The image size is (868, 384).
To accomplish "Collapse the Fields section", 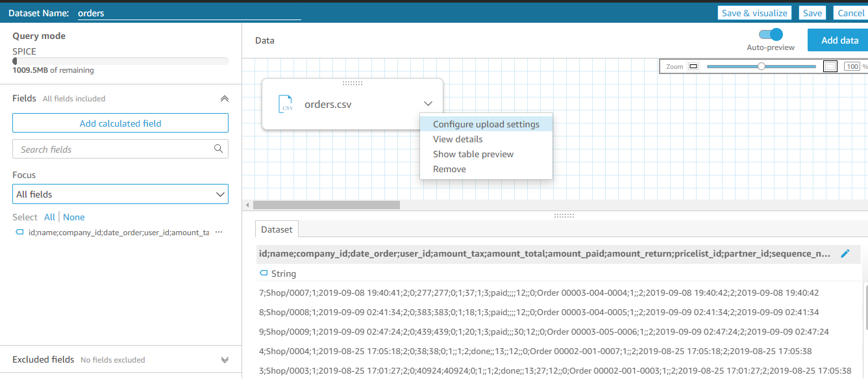I will pyautogui.click(x=225, y=99).
